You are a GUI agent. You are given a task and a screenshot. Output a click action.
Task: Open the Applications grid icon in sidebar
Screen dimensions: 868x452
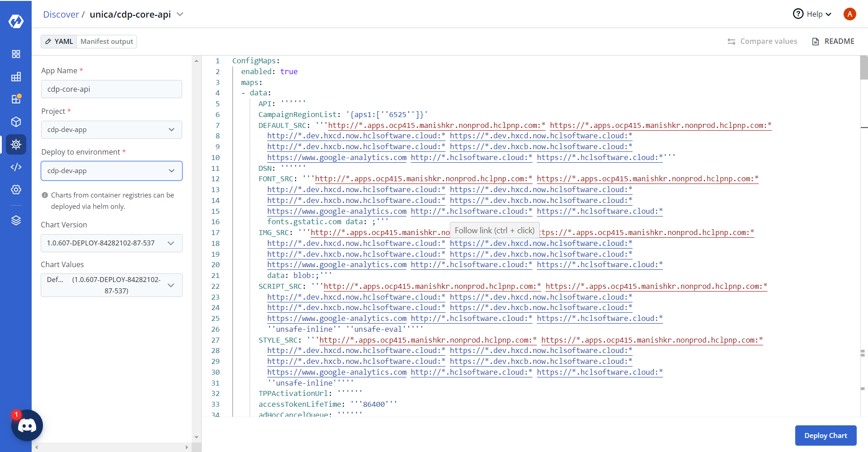coord(16,54)
